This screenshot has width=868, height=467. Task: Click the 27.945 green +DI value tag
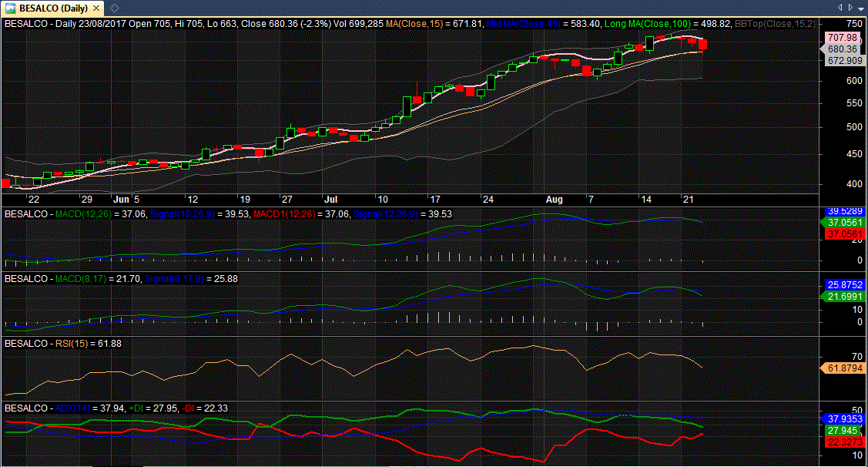point(843,431)
